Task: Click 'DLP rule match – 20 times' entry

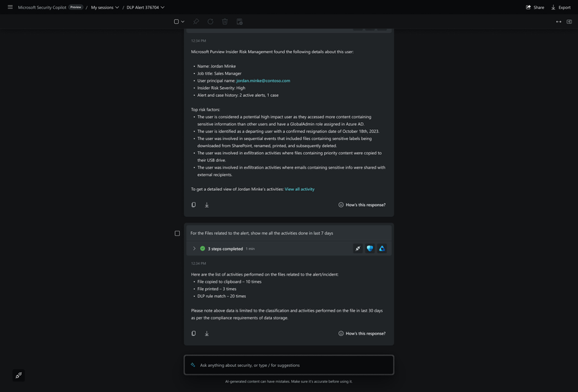Action: click(x=222, y=296)
